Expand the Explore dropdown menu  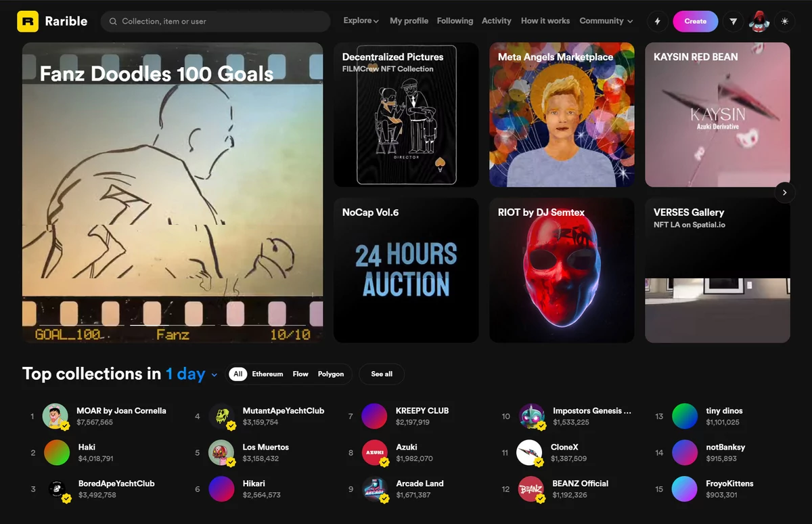pyautogui.click(x=361, y=21)
